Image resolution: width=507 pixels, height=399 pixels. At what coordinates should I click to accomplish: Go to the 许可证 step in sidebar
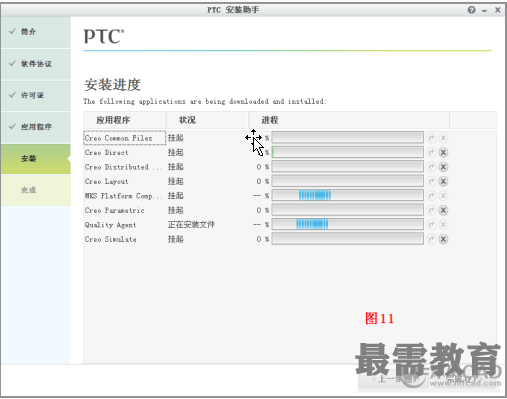pos(36,96)
